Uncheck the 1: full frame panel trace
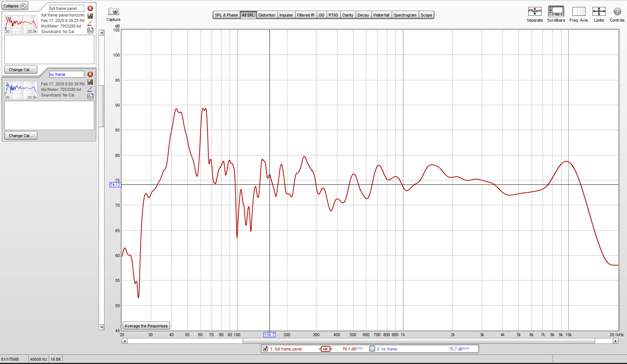 [265, 349]
